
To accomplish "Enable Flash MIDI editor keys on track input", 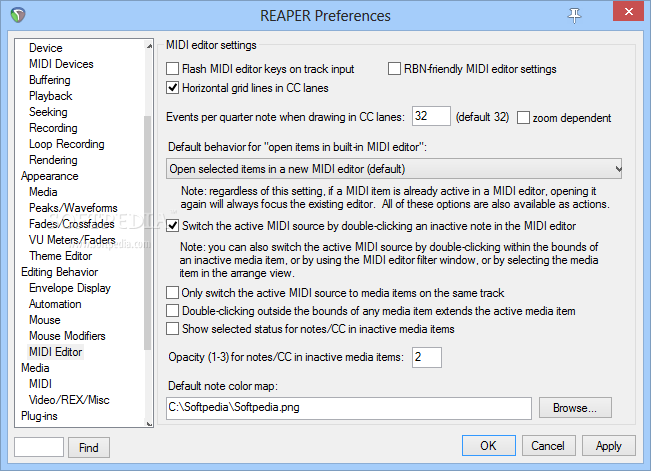I will click(172, 69).
